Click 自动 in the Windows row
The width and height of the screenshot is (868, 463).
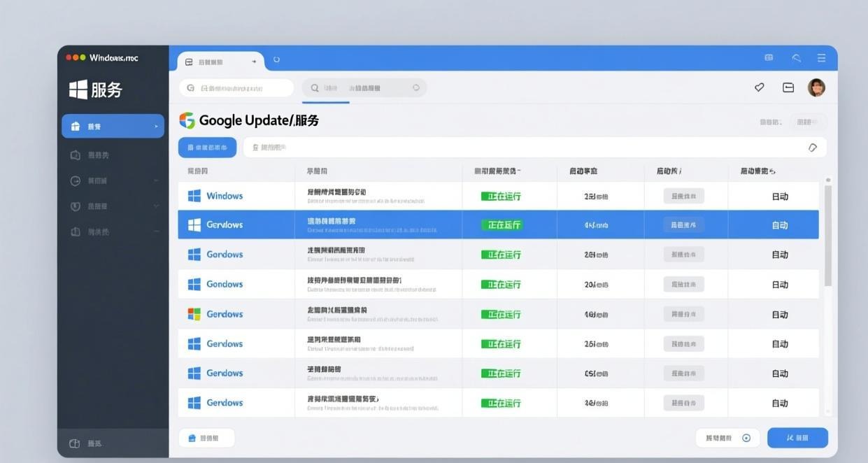coord(780,197)
